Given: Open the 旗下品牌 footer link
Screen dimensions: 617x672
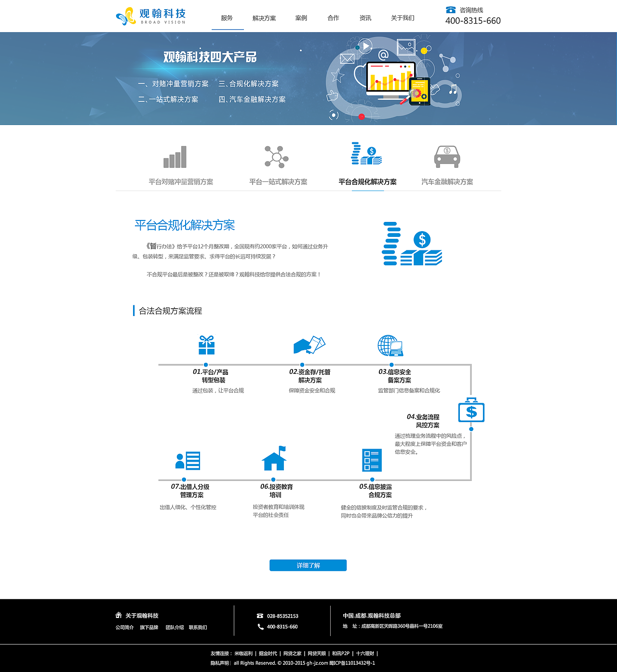Looking at the screenshot, I should click(149, 627).
